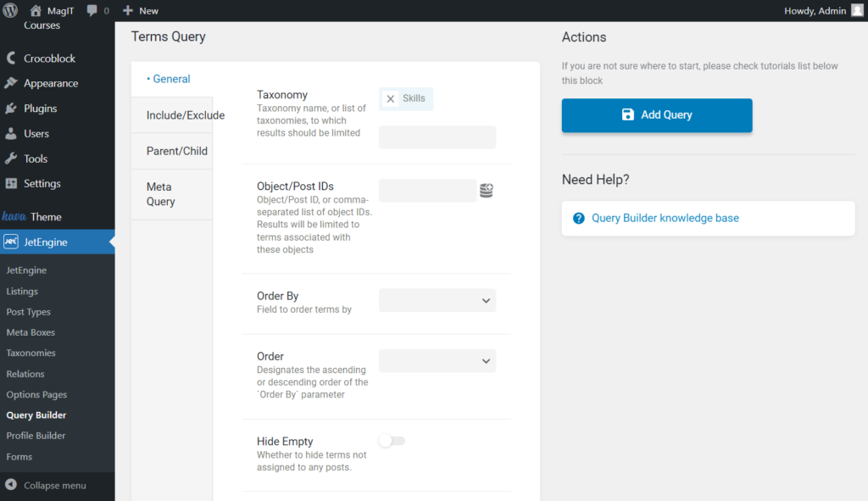868x501 pixels.
Task: Open the comments bubble icon
Action: point(92,10)
